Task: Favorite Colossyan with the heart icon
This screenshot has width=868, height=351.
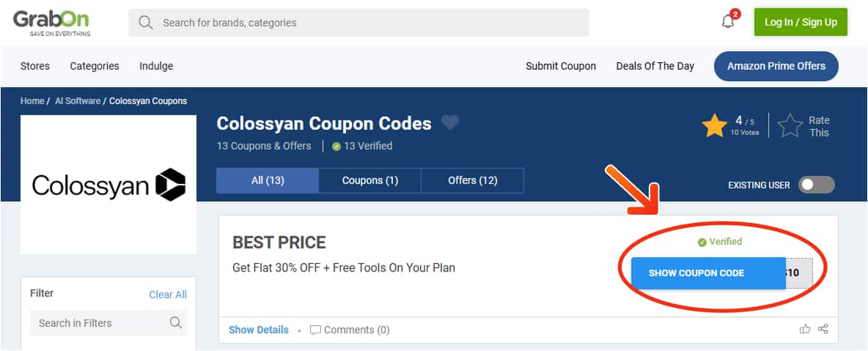Action: click(450, 123)
